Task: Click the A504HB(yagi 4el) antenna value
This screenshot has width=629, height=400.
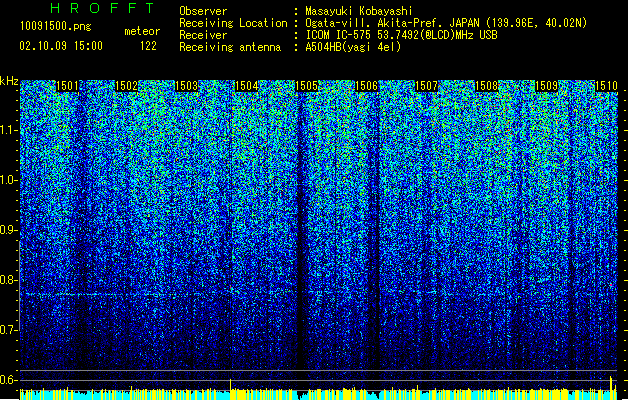Action: pyautogui.click(x=353, y=47)
